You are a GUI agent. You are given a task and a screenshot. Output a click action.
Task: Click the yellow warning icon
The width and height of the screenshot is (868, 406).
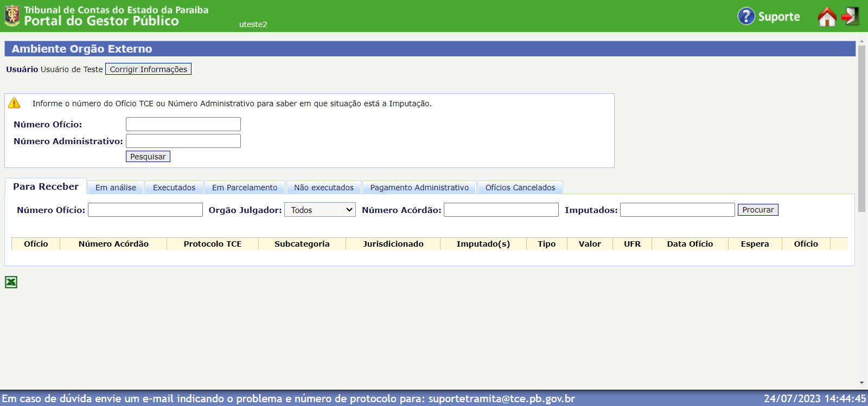(x=14, y=103)
